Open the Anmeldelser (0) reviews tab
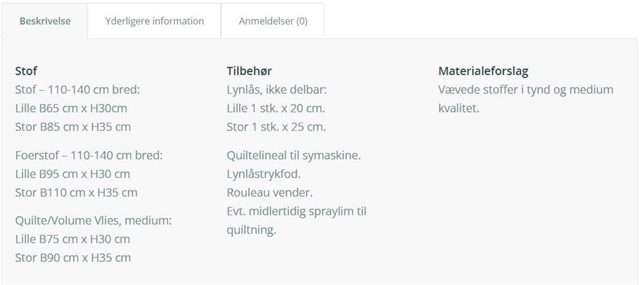The width and height of the screenshot is (644, 285). point(272,21)
